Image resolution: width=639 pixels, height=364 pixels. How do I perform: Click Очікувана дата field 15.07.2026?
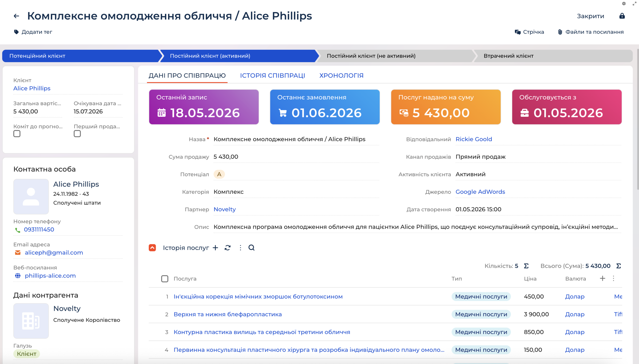coord(98,112)
